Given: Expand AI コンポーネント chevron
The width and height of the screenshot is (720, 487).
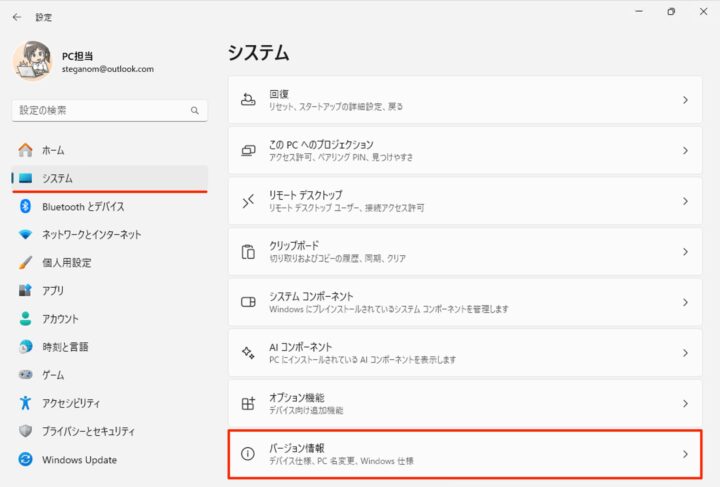Looking at the screenshot, I should [x=685, y=353].
